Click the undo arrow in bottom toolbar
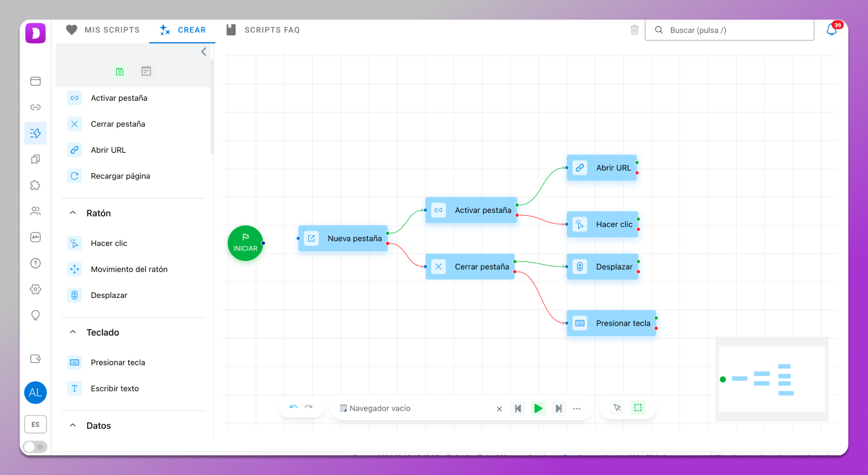This screenshot has width=868, height=475. (x=293, y=407)
